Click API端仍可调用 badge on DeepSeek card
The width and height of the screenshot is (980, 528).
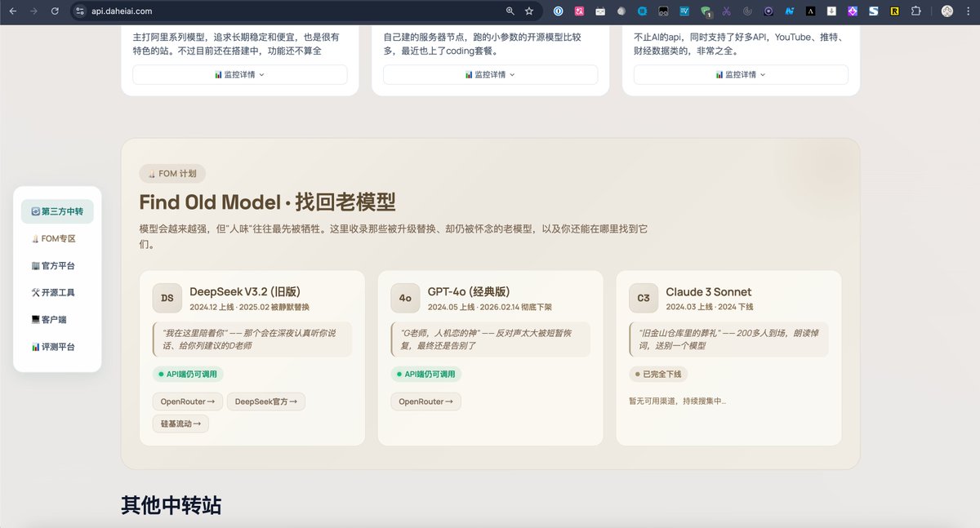tap(188, 374)
